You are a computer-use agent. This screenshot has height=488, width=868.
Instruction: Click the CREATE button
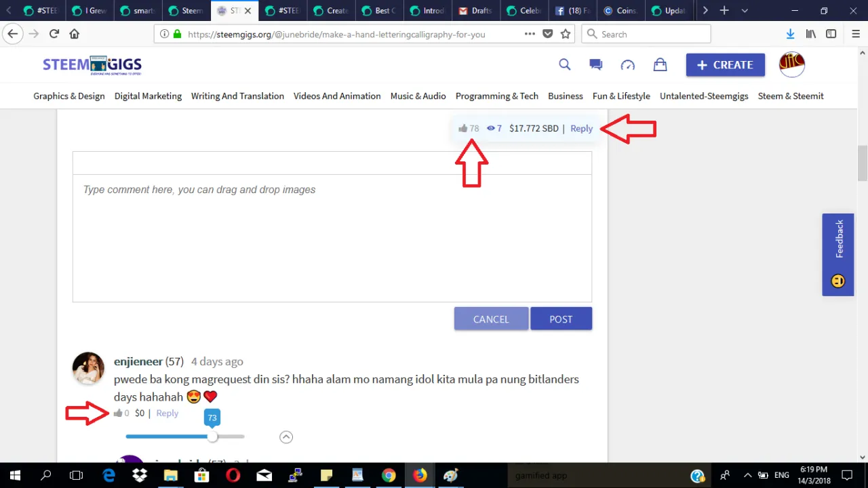click(726, 65)
